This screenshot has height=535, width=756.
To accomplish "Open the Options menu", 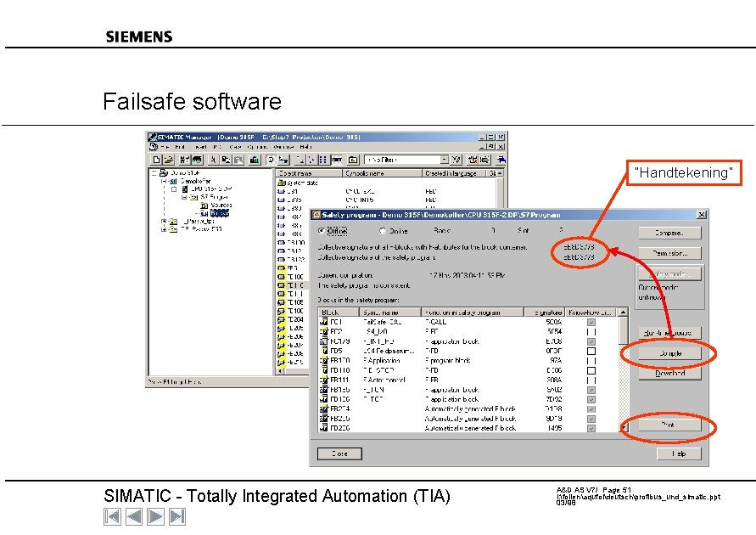I will click(256, 147).
